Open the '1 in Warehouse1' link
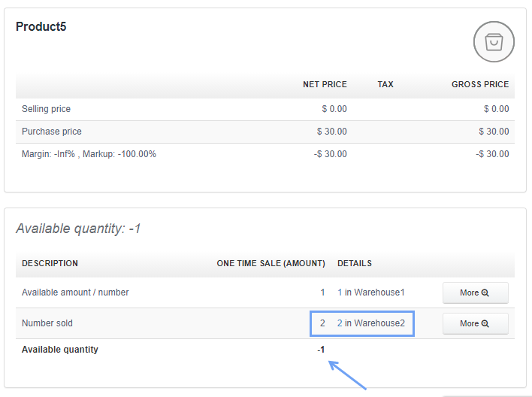This screenshot has height=397, width=532. click(x=370, y=292)
